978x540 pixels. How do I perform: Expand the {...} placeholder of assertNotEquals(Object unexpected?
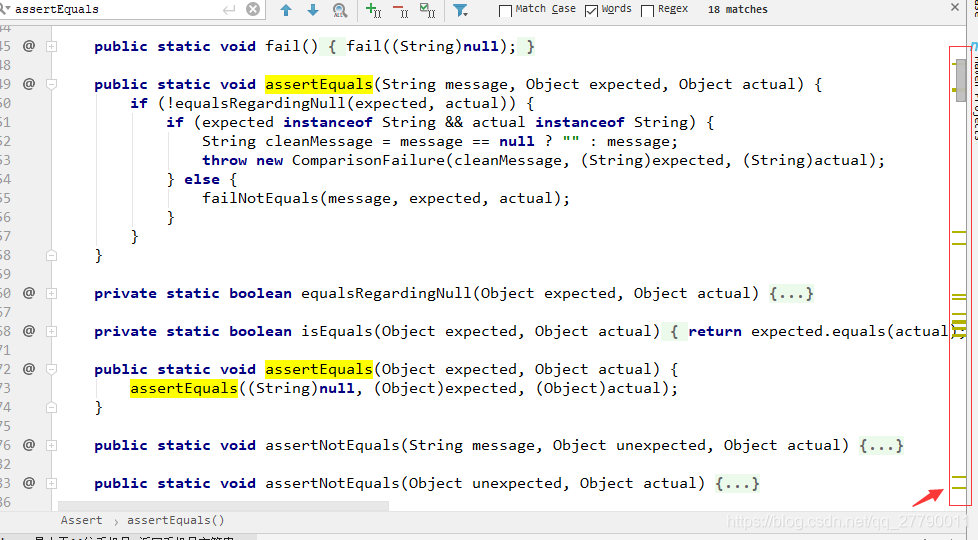click(x=737, y=483)
